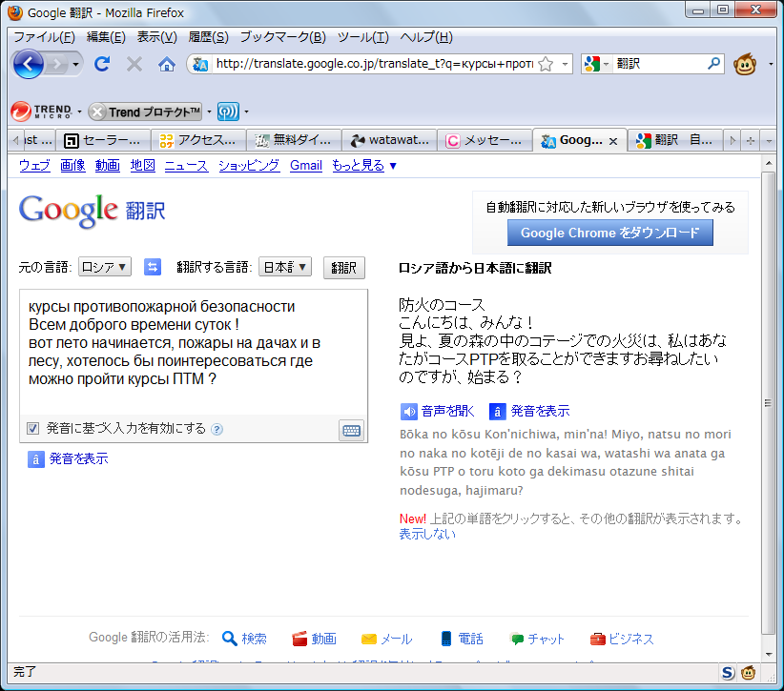
Task: Open the target language 日本語 dropdown
Action: (285, 267)
